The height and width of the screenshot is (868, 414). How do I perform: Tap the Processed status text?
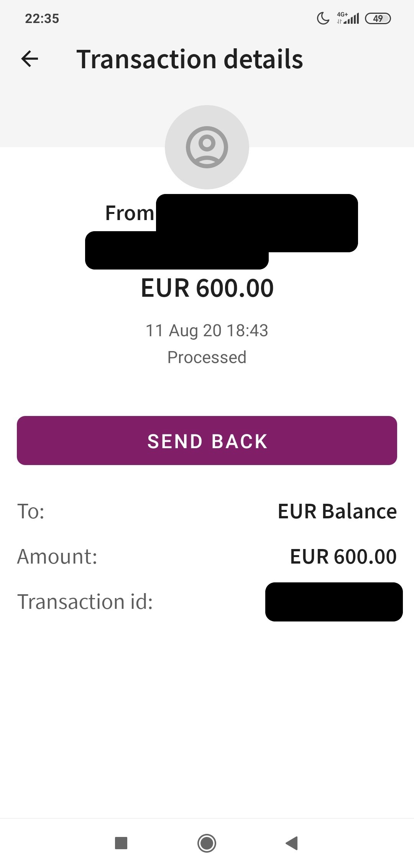pyautogui.click(x=207, y=357)
